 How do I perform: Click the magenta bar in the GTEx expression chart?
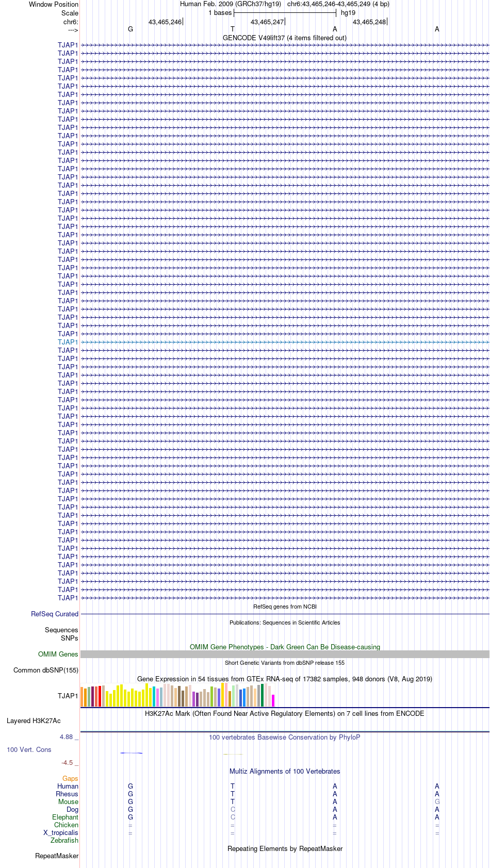(273, 700)
